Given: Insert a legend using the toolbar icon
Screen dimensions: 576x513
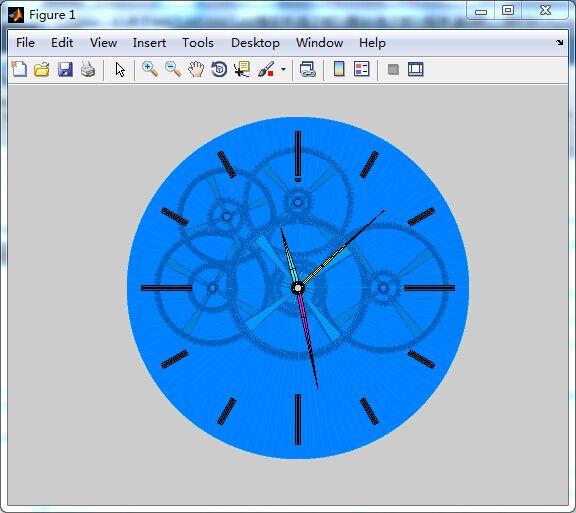Looking at the screenshot, I should [x=361, y=69].
